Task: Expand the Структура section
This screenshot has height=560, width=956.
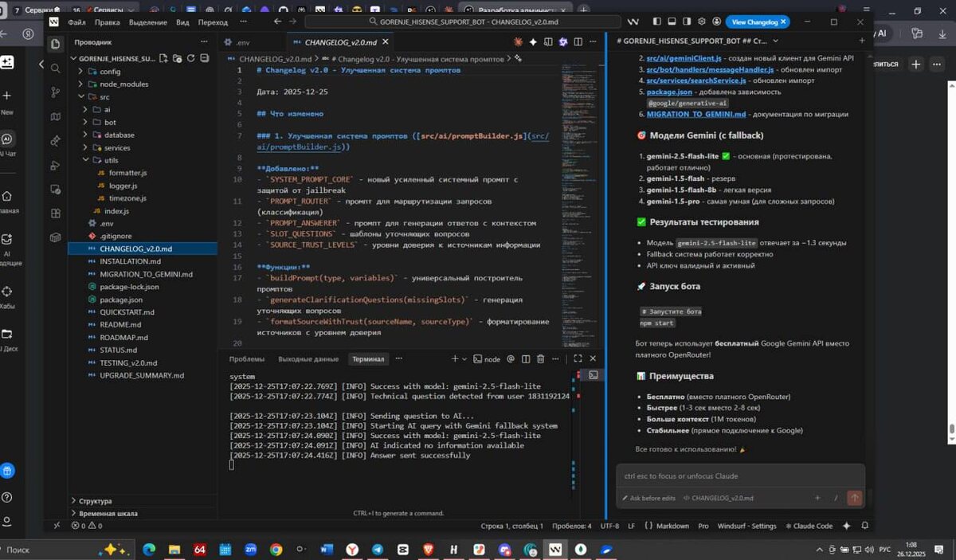Action: [142, 501]
